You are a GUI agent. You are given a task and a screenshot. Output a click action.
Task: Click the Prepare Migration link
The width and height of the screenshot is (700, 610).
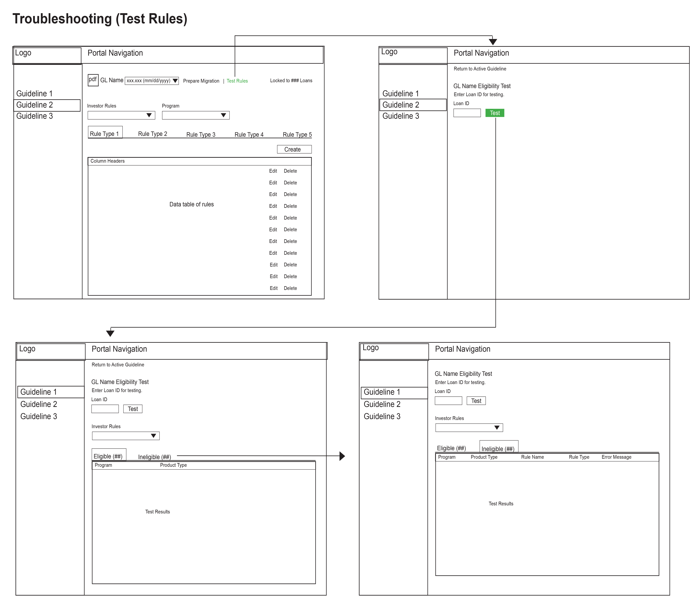[201, 81]
